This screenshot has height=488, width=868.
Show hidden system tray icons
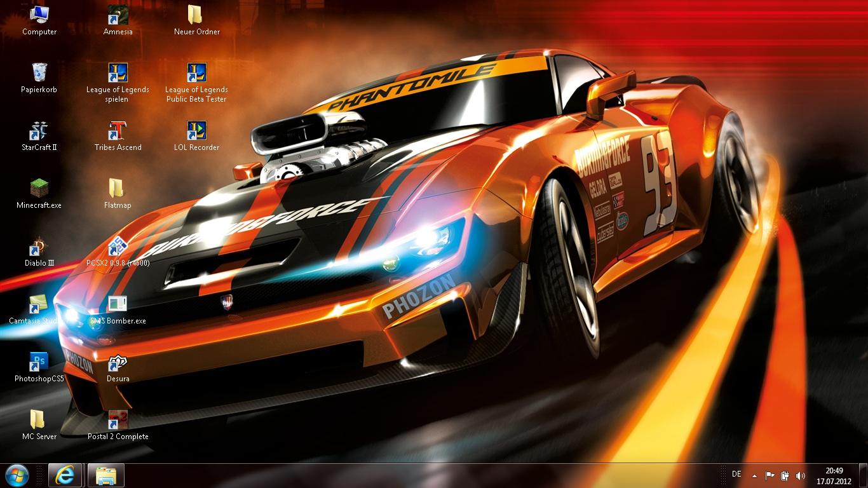tap(754, 475)
